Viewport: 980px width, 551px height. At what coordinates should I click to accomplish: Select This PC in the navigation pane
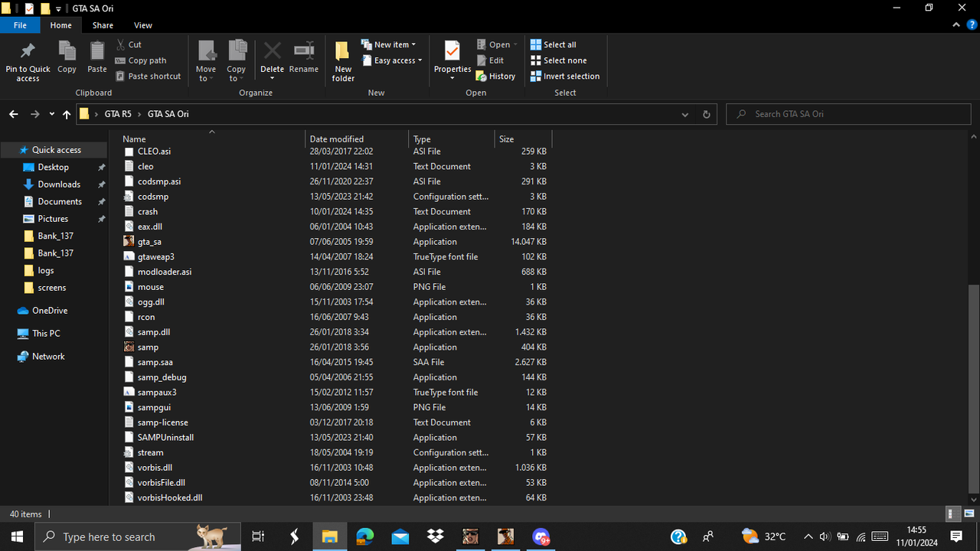(x=46, y=334)
